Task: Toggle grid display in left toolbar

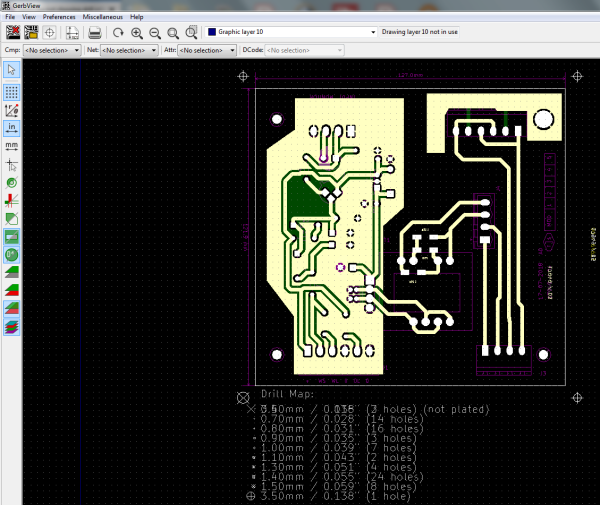Action: (11, 91)
